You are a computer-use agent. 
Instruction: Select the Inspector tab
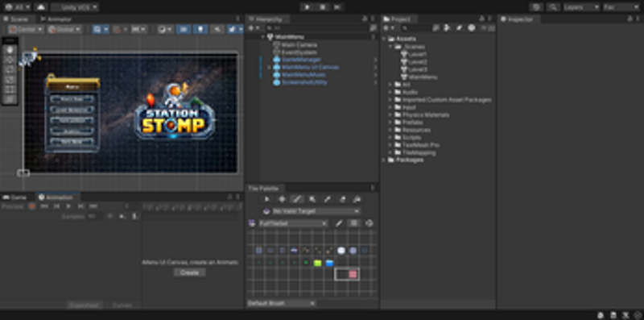tap(518, 19)
